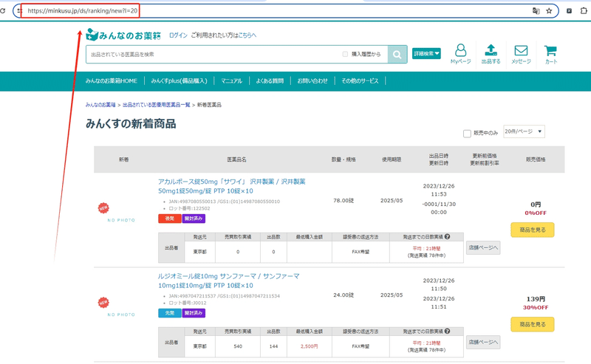The width and height of the screenshot is (591, 364).
Task: Click the 先発 tag on ルジオミール
Action: point(170,313)
